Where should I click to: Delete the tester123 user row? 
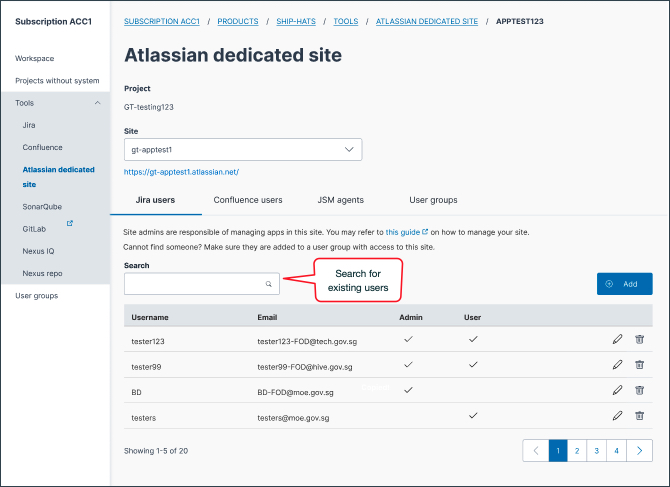tap(639, 339)
